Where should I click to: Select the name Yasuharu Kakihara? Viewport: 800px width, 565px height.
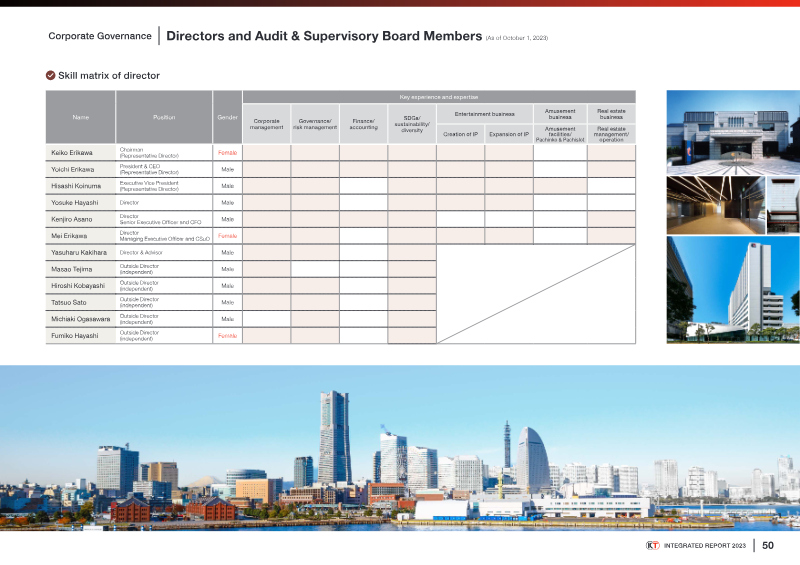[x=79, y=253]
